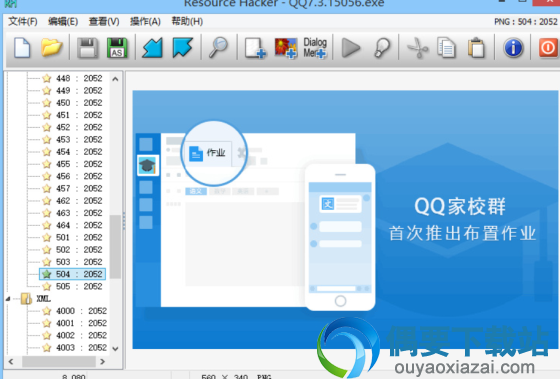Open the 操作(A) menu

click(x=145, y=21)
